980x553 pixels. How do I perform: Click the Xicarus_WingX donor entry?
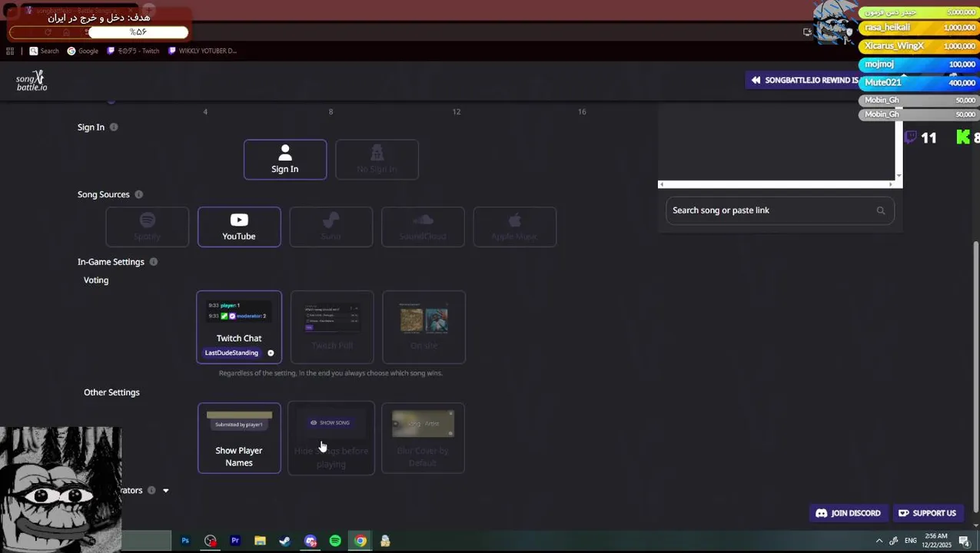tap(918, 46)
